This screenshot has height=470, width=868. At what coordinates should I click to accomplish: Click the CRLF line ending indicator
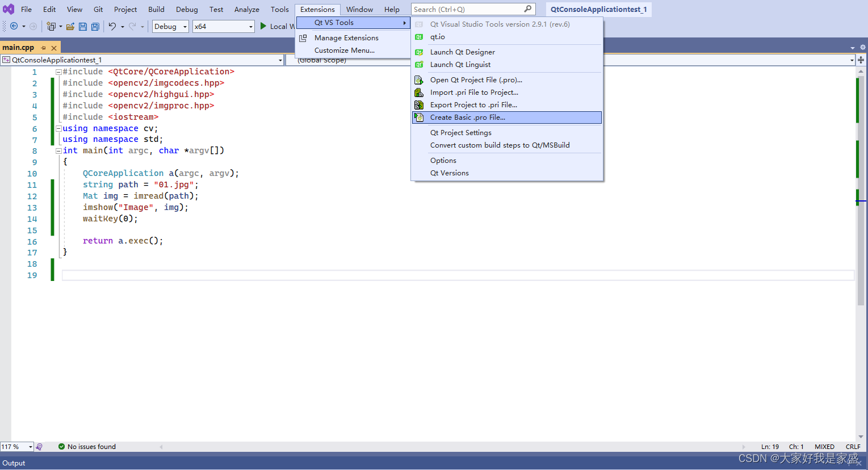(853, 447)
